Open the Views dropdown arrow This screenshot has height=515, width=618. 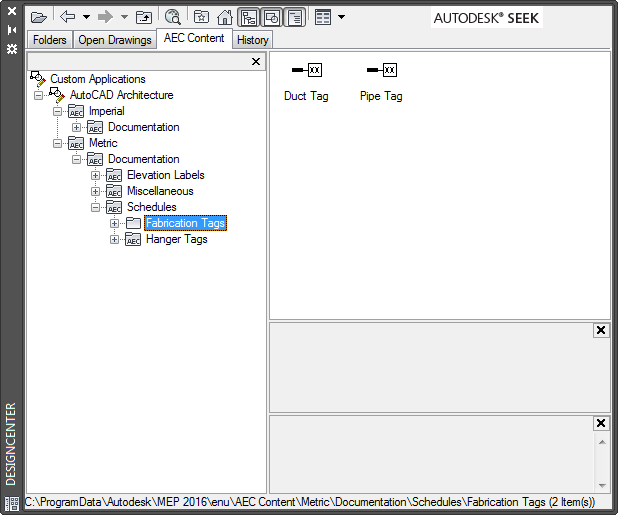tap(341, 17)
